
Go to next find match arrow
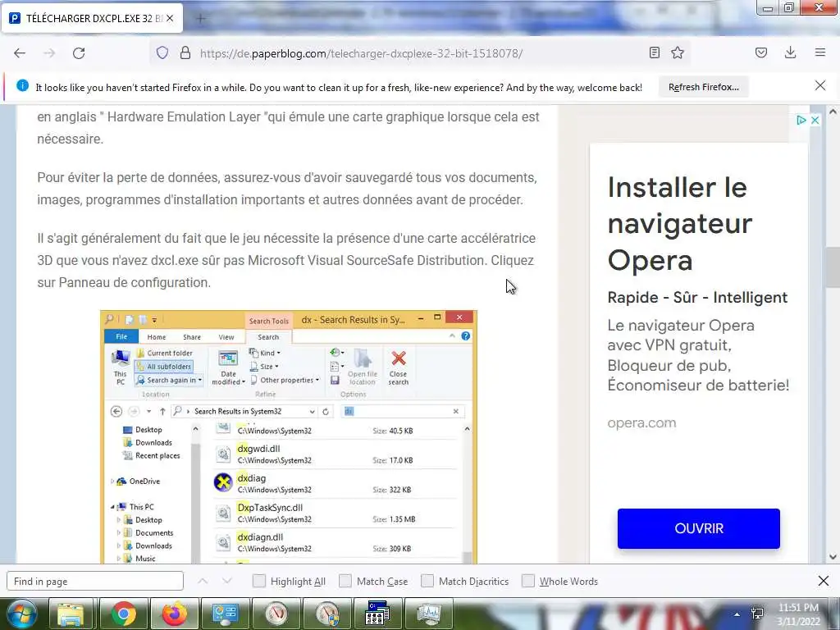point(227,582)
